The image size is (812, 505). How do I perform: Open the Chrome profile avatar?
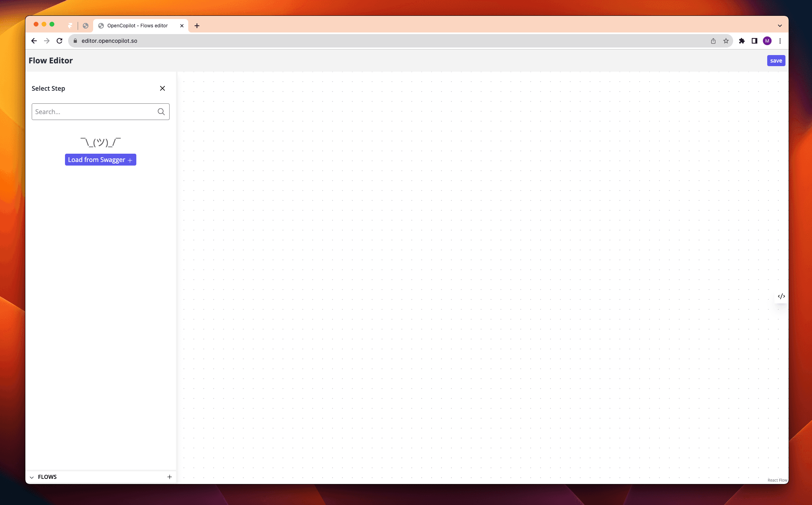coord(767,41)
